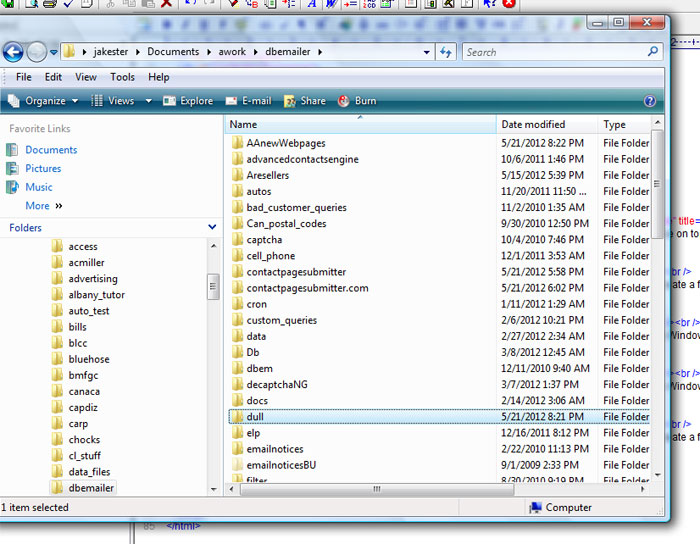Click the folder tree scroll up arrow
The width and height of the screenshot is (700, 544).
click(213, 246)
